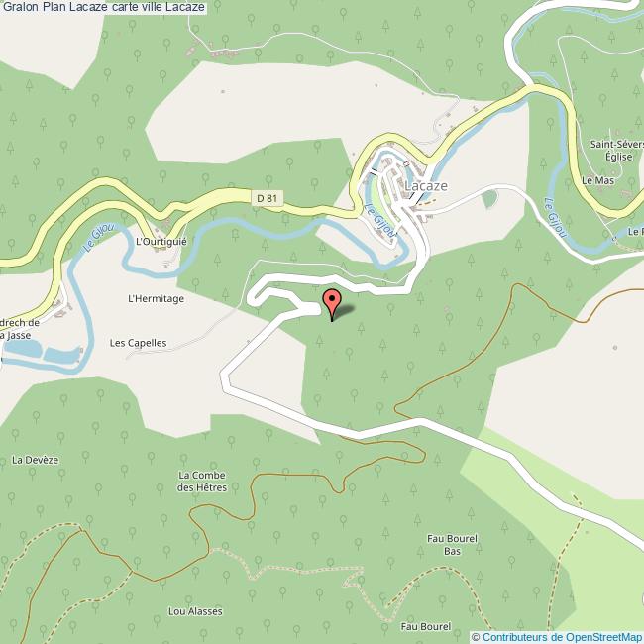Viewport: 644px width, 644px height.
Task: Click Le Gijou label beside Lacaze village
Action: 380,221
